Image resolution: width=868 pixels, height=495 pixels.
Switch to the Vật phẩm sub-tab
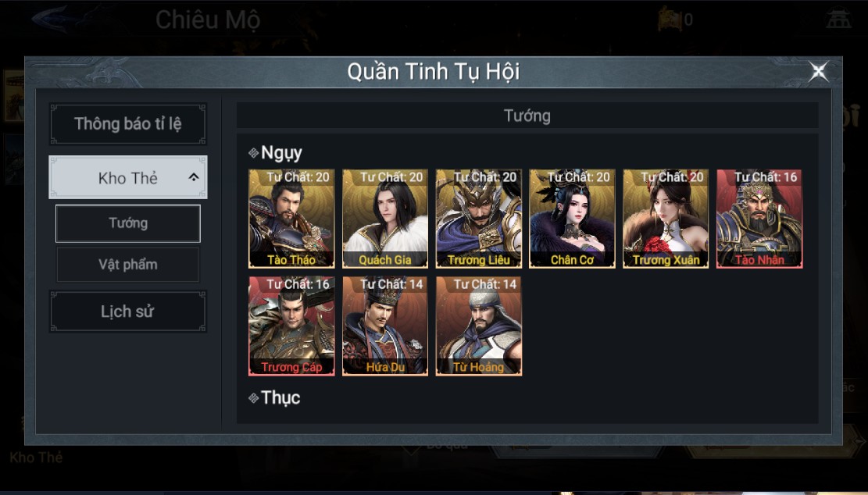(x=128, y=265)
